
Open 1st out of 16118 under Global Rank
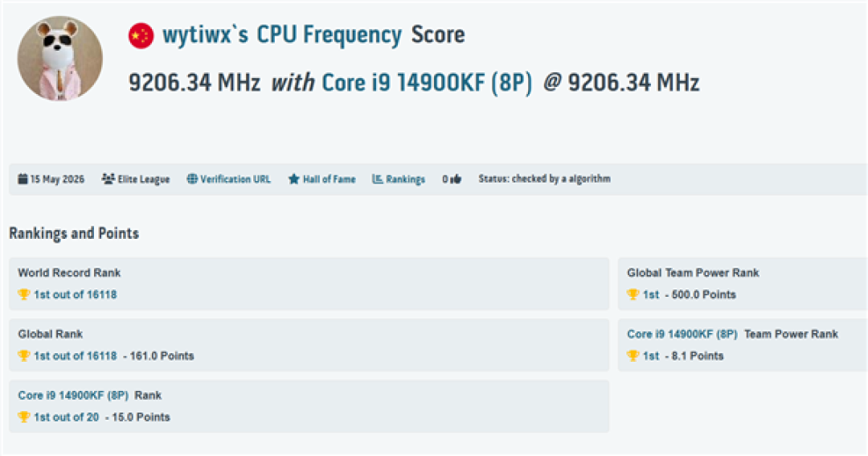[76, 356]
